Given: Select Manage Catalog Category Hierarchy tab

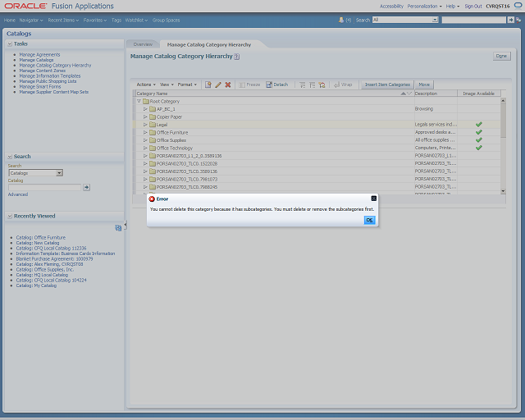Looking at the screenshot, I should [209, 44].
